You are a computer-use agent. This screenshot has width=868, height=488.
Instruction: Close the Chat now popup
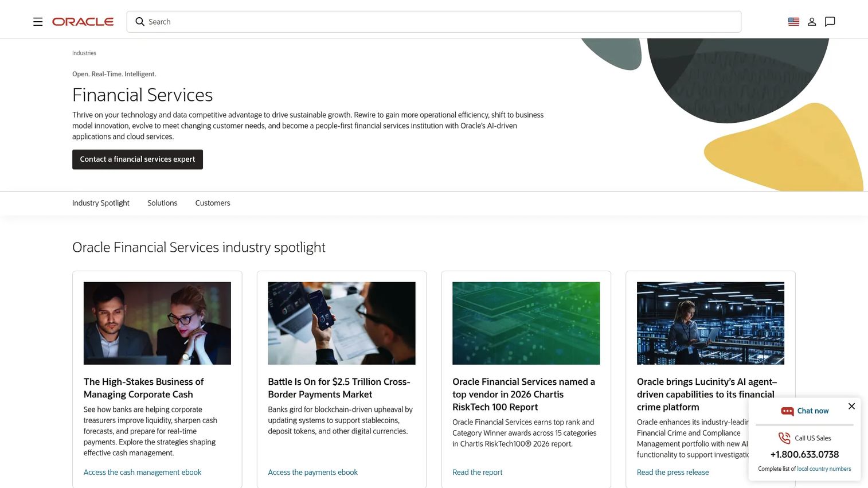pos(851,406)
